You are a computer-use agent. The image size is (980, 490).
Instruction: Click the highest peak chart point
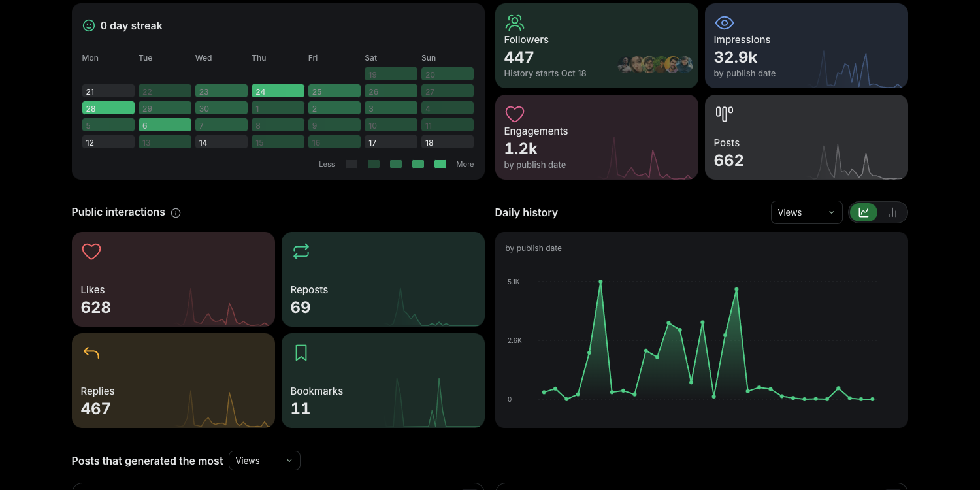[x=600, y=282]
